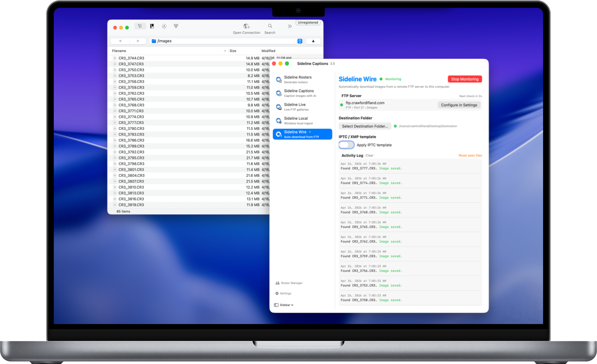
Task: Collapse the sidebar using the Sidebar chevron
Action: coord(284,305)
